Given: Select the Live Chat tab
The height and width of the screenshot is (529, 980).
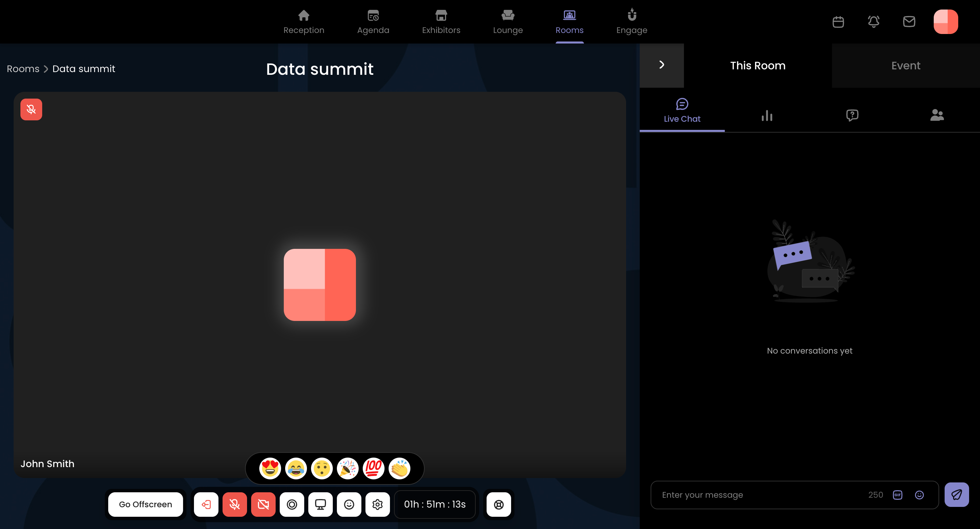Looking at the screenshot, I should point(682,111).
